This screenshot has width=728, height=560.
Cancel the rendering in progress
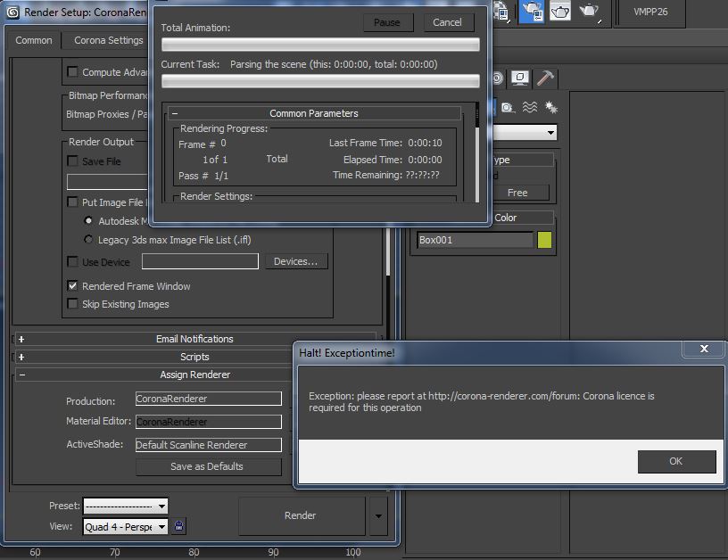pyautogui.click(x=447, y=22)
